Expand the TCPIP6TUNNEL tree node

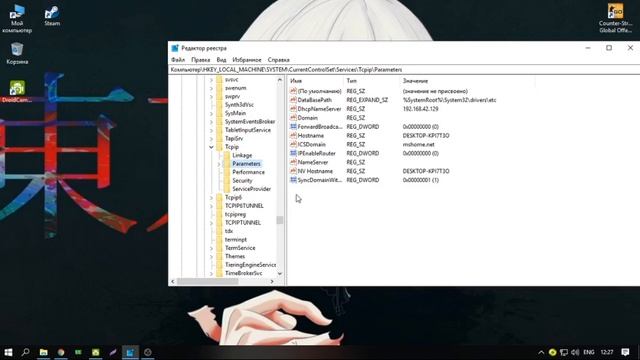211,206
